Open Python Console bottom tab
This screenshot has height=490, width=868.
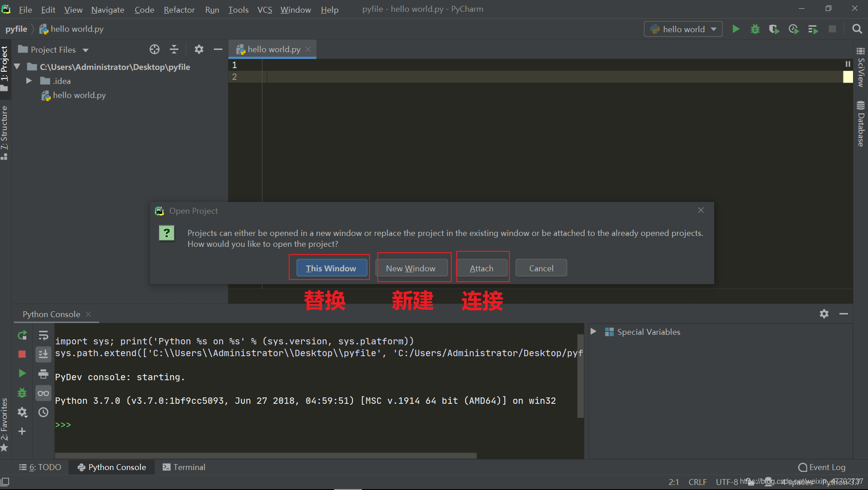pos(112,467)
